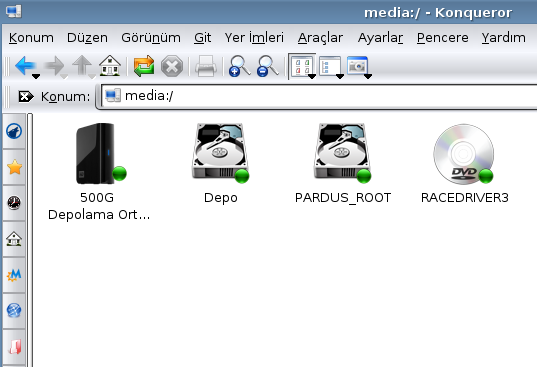Open the sidebar History clock tab
537x367 pixels.
click(14, 203)
